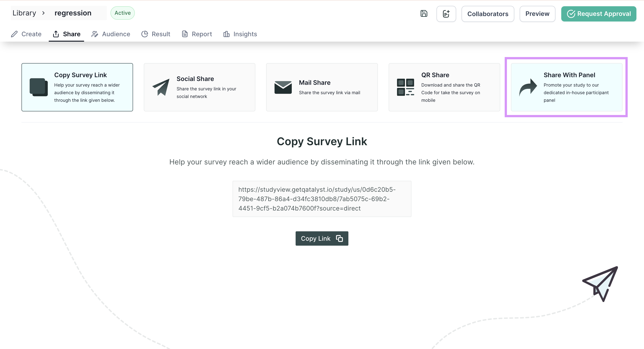Viewport: 644px width, 349px height.
Task: Choose the Social Share card title
Action: click(x=195, y=79)
